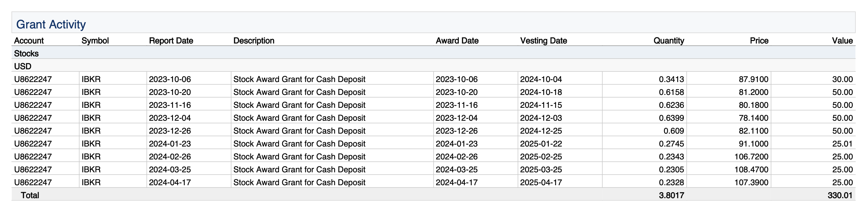Click vesting date 2024-10-18
868x213 pixels.
point(541,92)
